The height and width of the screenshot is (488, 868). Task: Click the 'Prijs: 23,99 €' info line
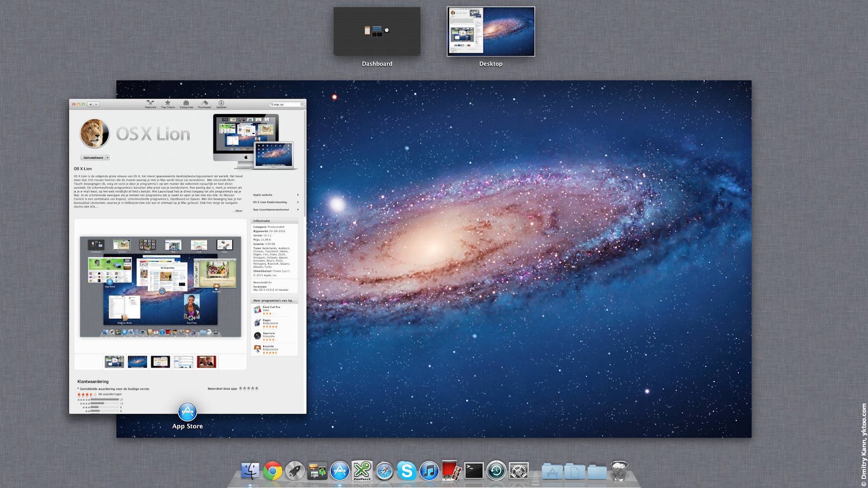262,240
